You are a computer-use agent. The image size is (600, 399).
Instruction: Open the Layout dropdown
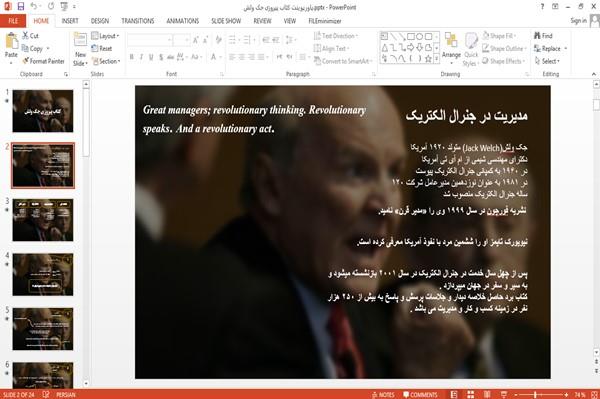105,36
